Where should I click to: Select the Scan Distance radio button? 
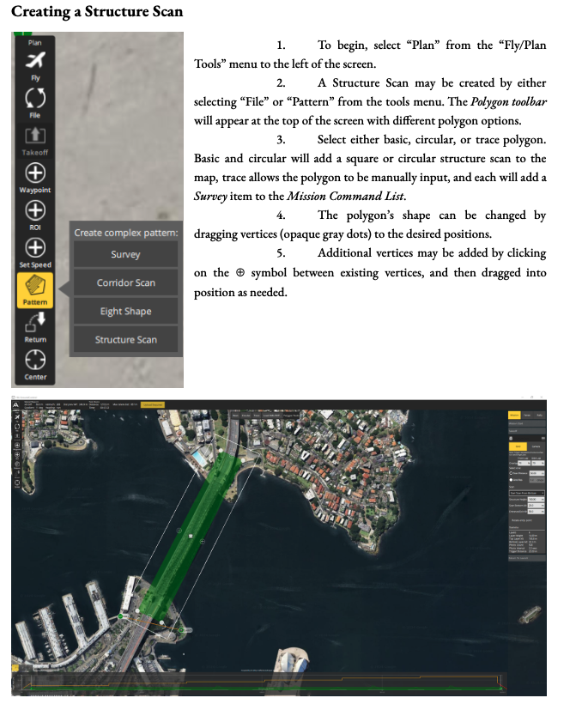[x=511, y=473]
